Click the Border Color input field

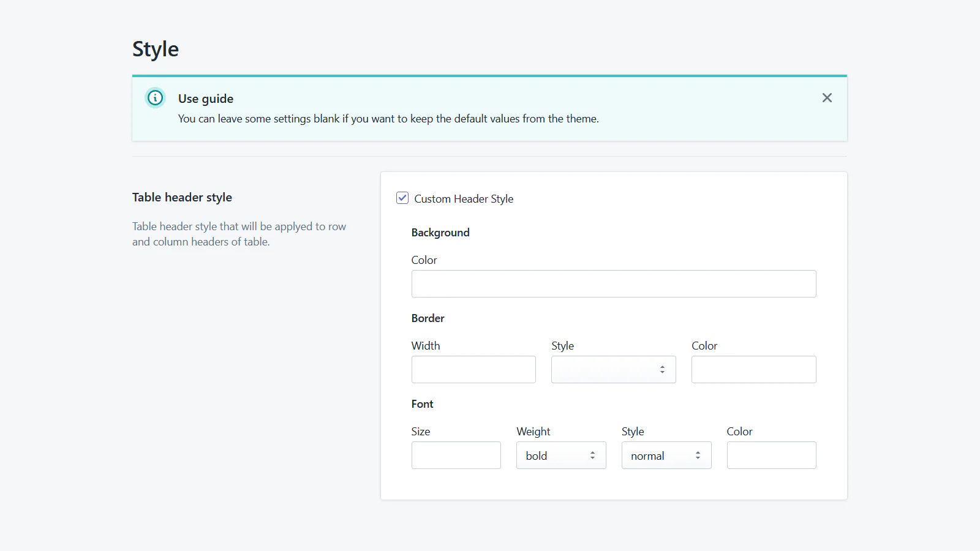click(753, 369)
